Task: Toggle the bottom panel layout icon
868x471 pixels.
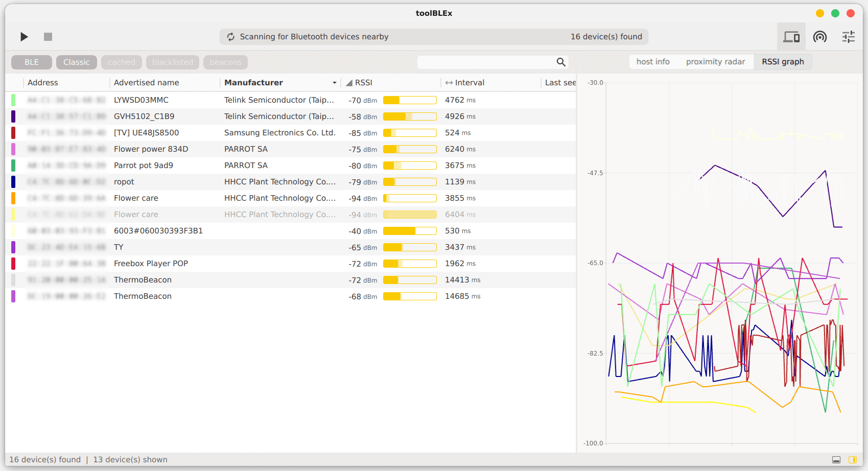Action: click(x=836, y=460)
